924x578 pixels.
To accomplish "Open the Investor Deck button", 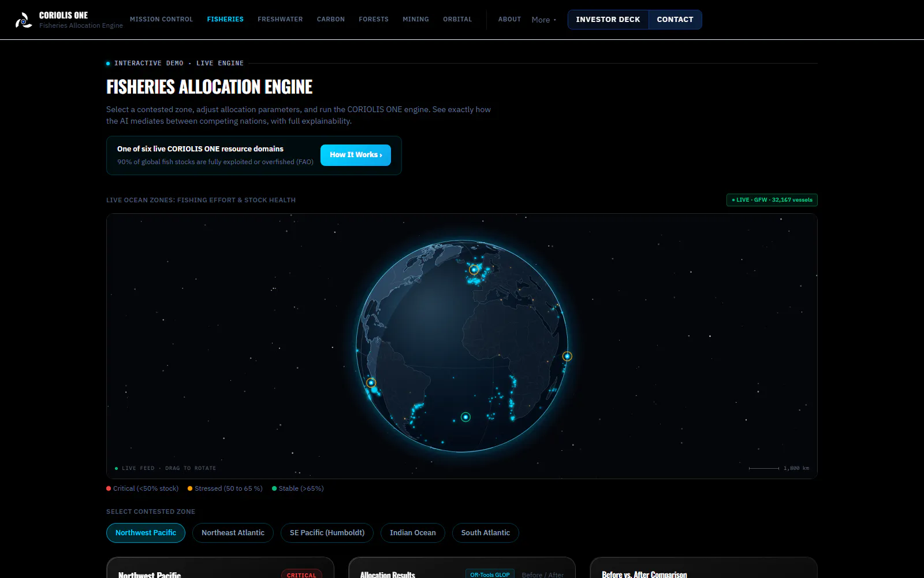I will (x=608, y=20).
